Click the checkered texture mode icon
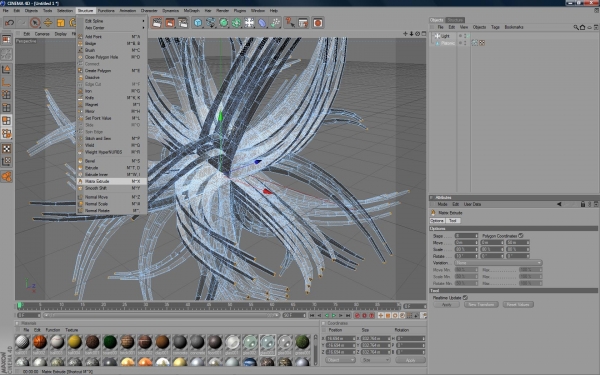Screen dimensions: 600x375 (x=7, y=148)
